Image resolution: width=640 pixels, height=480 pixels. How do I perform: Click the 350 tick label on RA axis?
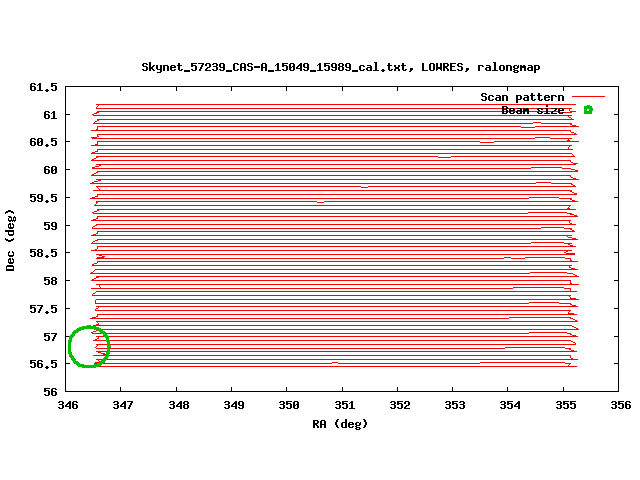[x=287, y=405]
